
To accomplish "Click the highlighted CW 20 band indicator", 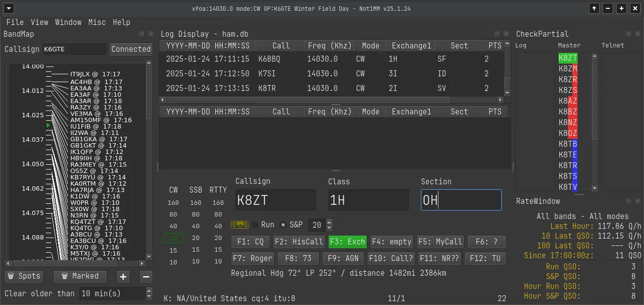I will 173,238.
